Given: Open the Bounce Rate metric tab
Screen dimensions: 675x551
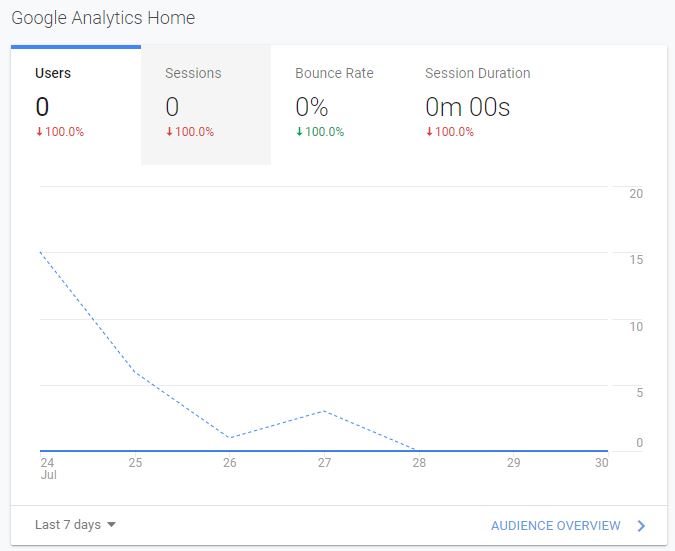Looking at the screenshot, I should pyautogui.click(x=336, y=105).
